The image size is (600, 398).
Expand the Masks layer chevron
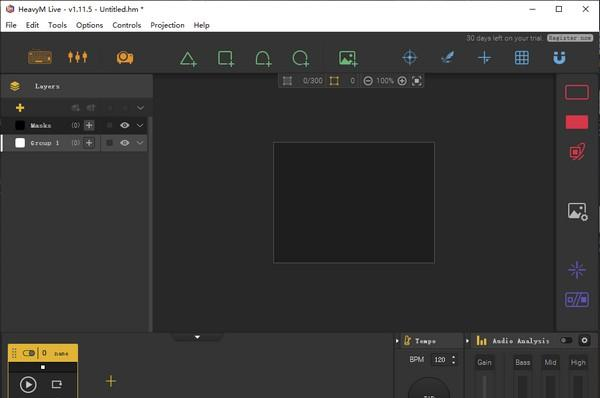pyautogui.click(x=140, y=125)
